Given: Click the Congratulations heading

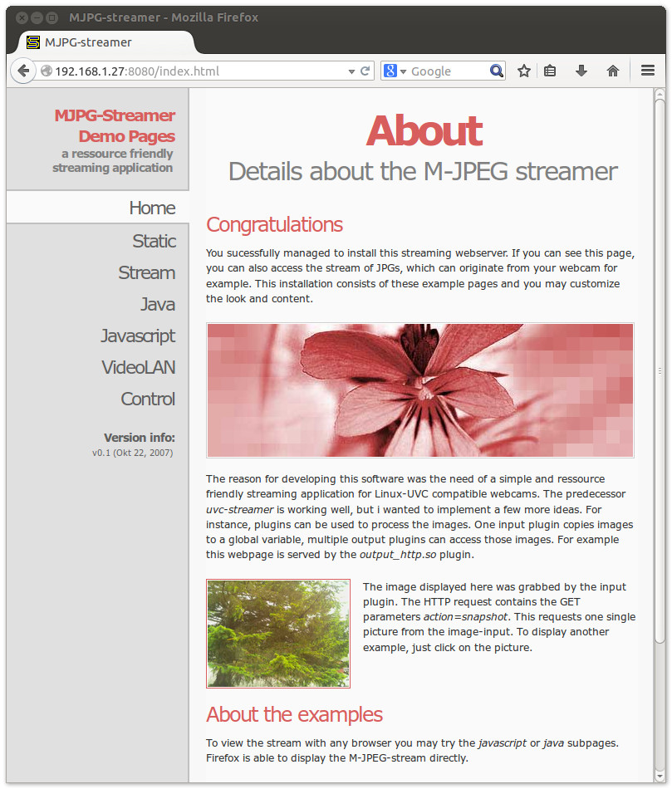Looking at the screenshot, I should (x=274, y=224).
